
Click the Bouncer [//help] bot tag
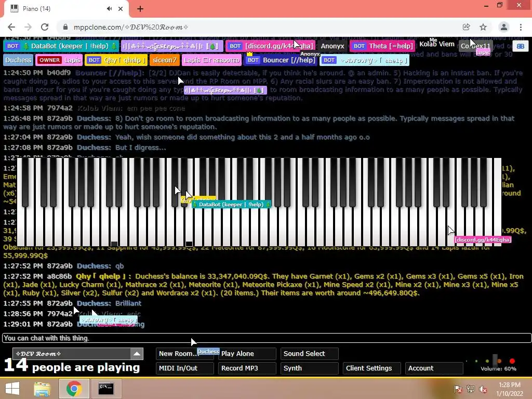281,60
